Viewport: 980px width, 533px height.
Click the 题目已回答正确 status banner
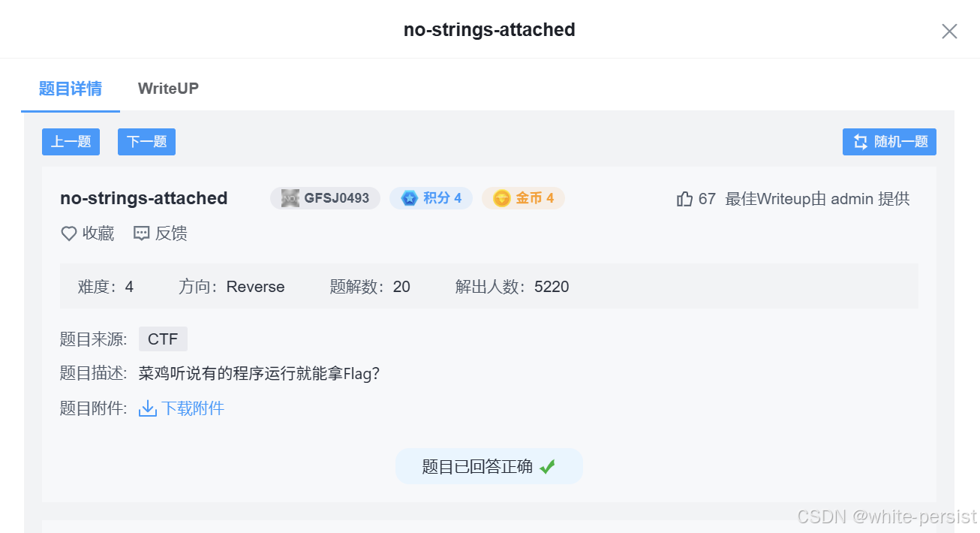[x=488, y=466]
